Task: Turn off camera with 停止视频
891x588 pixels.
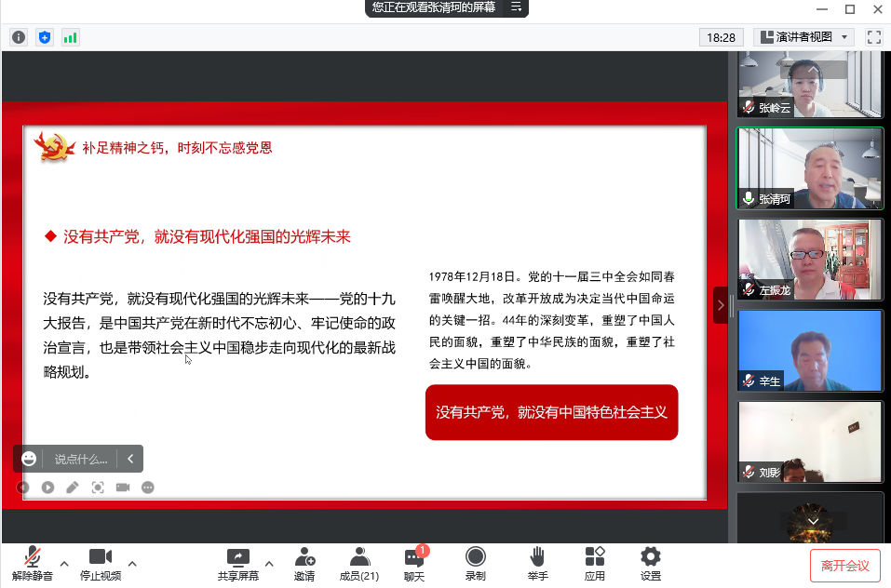Action: pyautogui.click(x=101, y=564)
